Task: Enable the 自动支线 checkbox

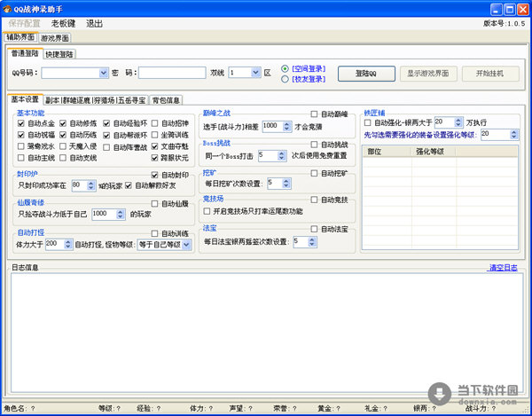Action: (63, 158)
